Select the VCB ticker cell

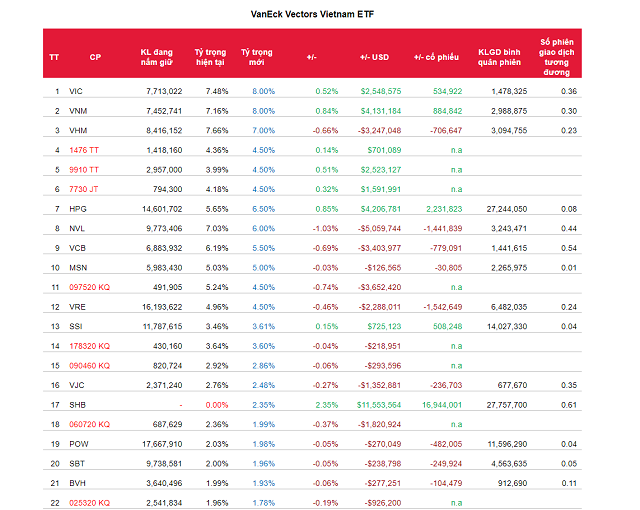pyautogui.click(x=78, y=248)
